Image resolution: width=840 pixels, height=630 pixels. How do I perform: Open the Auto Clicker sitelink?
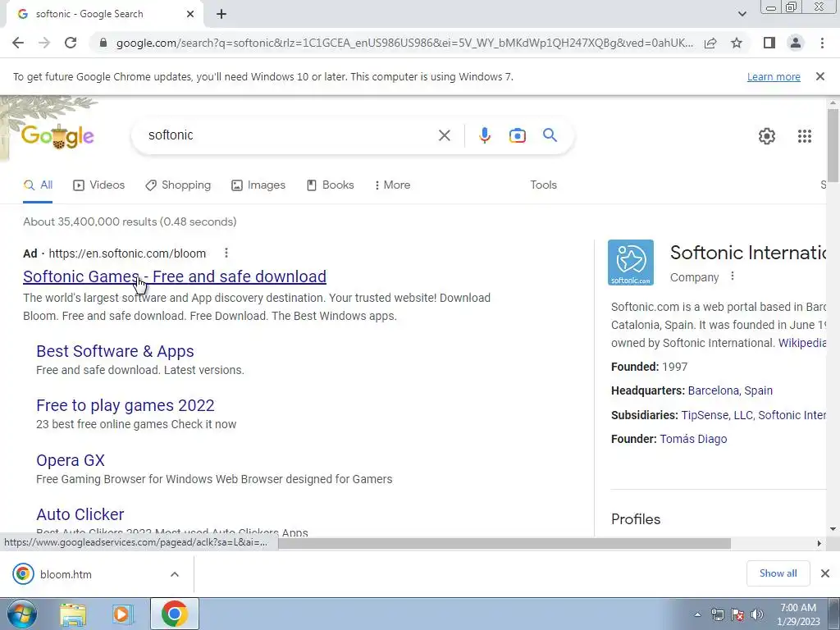[80, 514]
